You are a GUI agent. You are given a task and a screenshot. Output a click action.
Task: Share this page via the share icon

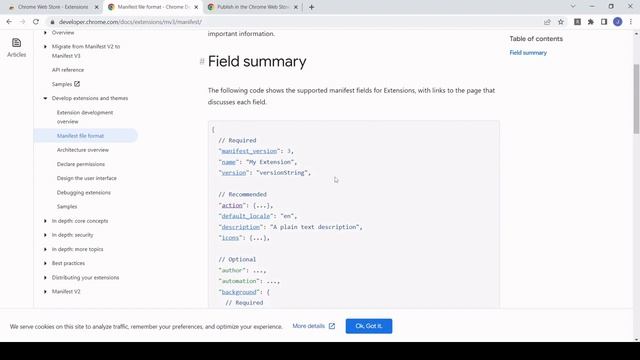click(x=547, y=22)
